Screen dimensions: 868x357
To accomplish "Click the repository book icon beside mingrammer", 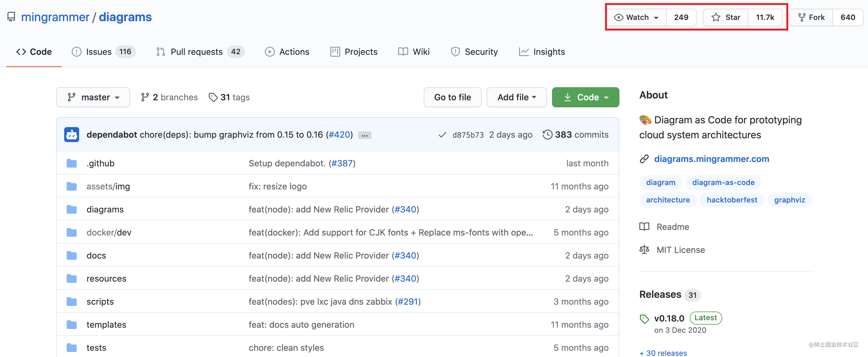I will (x=12, y=17).
